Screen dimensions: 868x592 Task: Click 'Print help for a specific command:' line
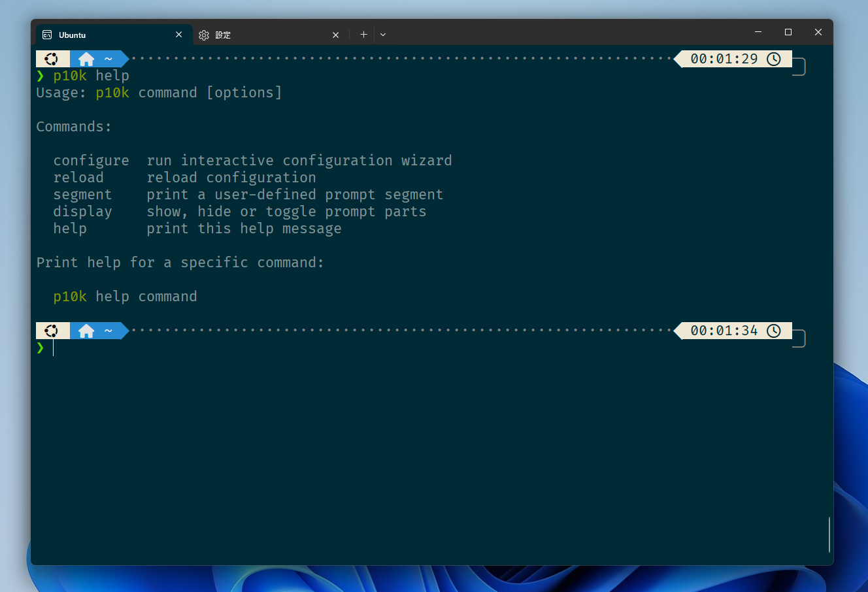pos(180,263)
